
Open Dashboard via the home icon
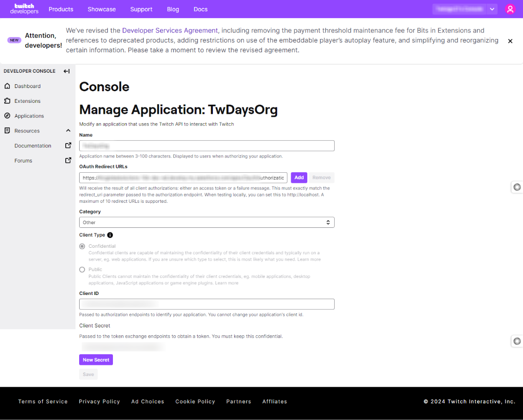click(7, 86)
